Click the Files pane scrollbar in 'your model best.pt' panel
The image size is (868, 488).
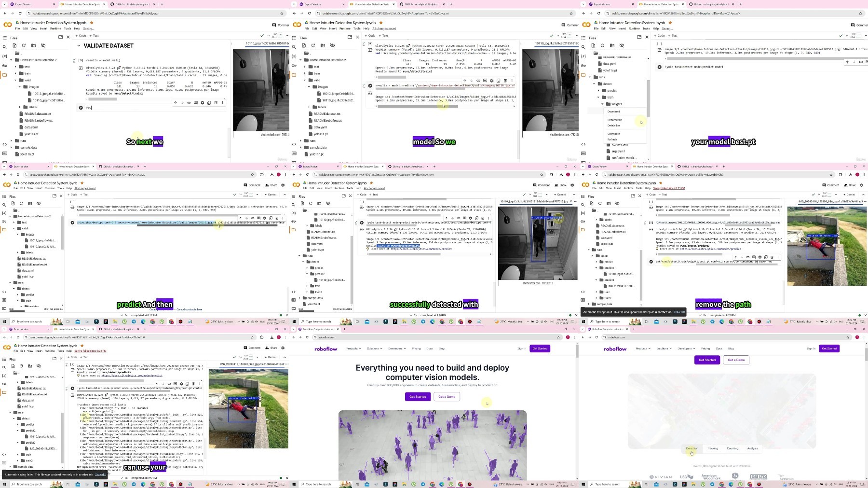coord(648,98)
